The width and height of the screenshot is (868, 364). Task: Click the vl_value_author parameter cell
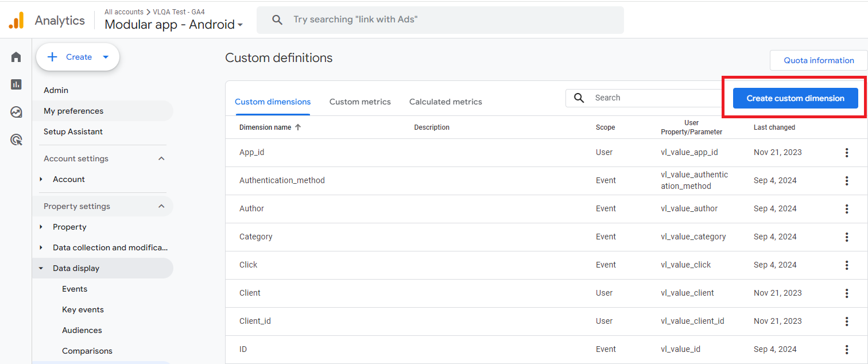[689, 208]
